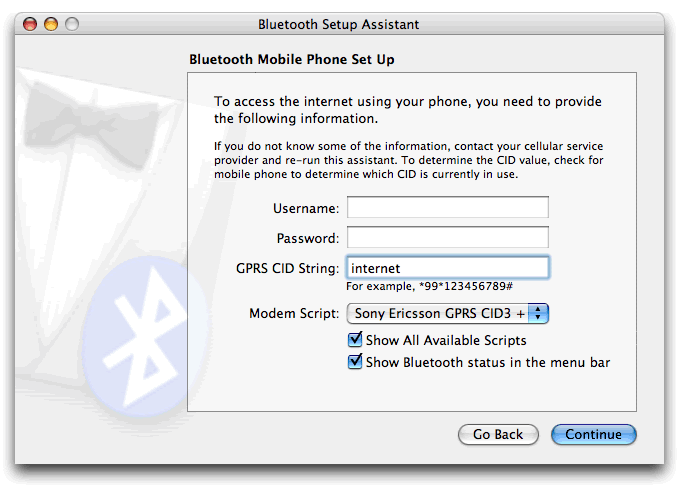
Task: Click the Username label text
Action: 305,208
